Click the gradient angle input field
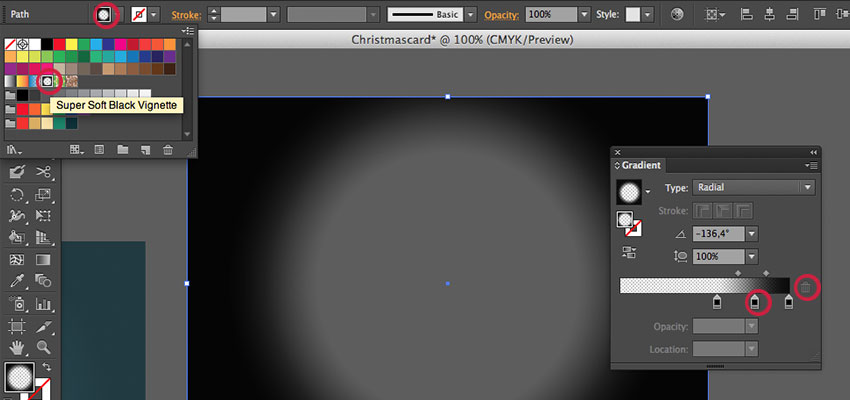Screen dimensions: 850x400 coord(719,234)
